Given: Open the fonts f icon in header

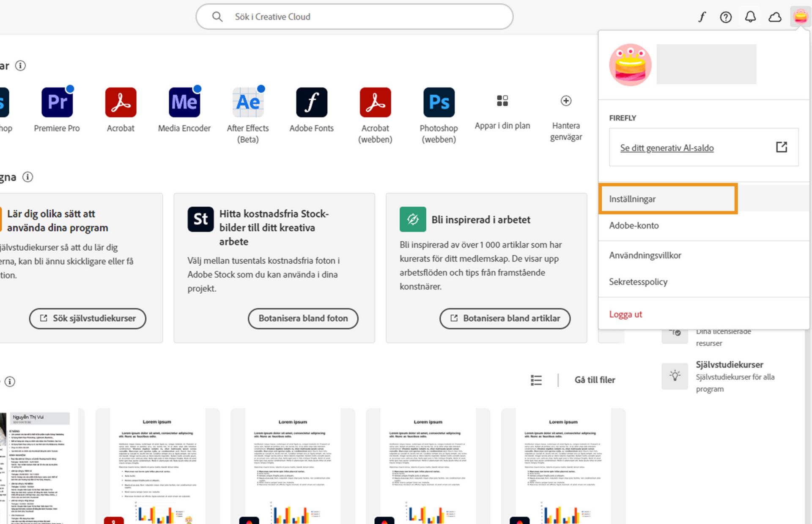Looking at the screenshot, I should pos(702,17).
